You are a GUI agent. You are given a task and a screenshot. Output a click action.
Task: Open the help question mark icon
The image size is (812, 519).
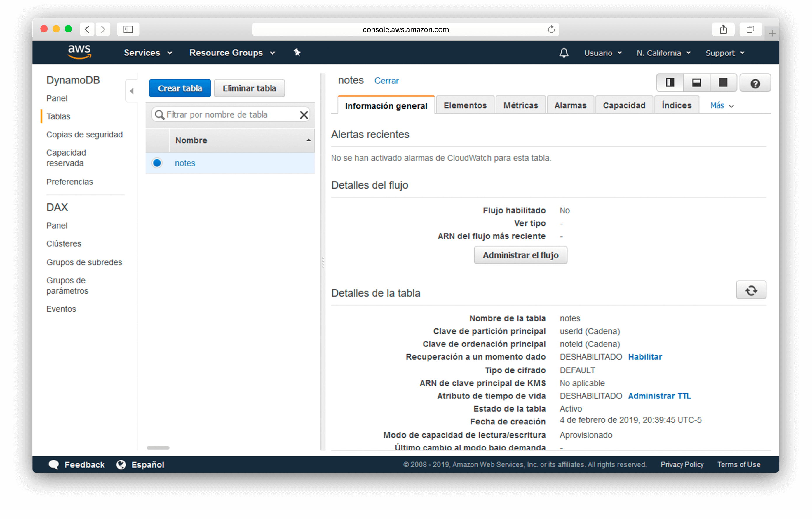click(755, 83)
